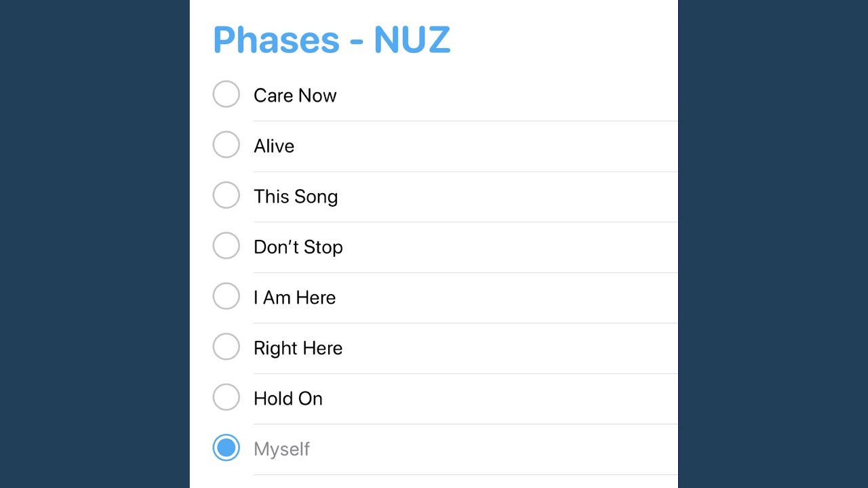Click the separator line under Care Now
The image size is (868, 488).
click(x=465, y=121)
